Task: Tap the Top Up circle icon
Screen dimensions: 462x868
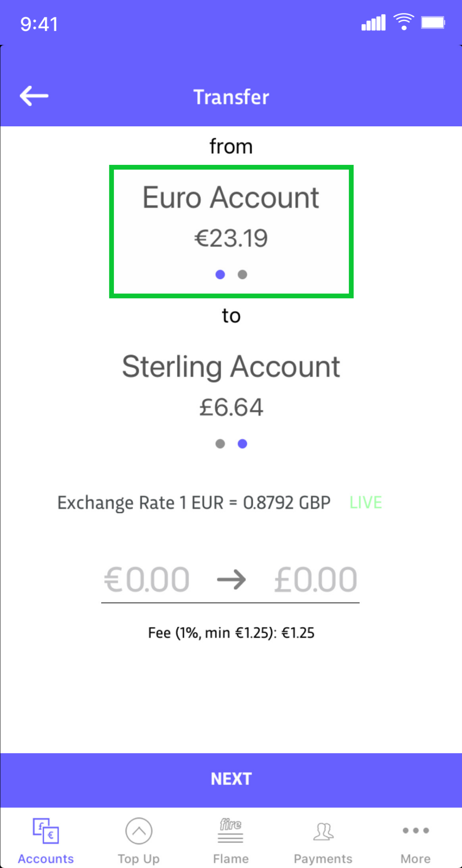Action: pyautogui.click(x=138, y=831)
